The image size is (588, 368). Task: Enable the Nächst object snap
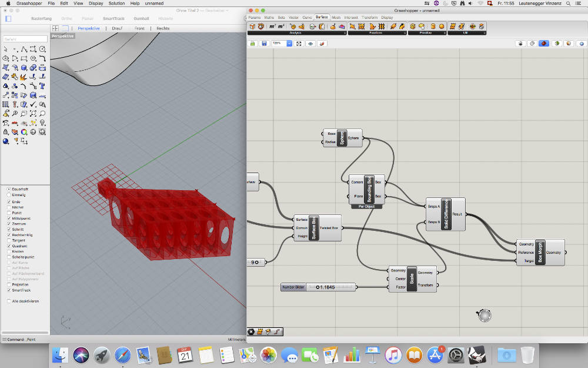point(9,207)
